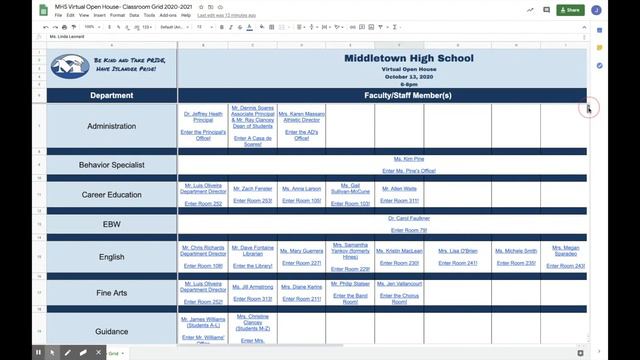Open the Functions sigma dropdown

[396, 27]
